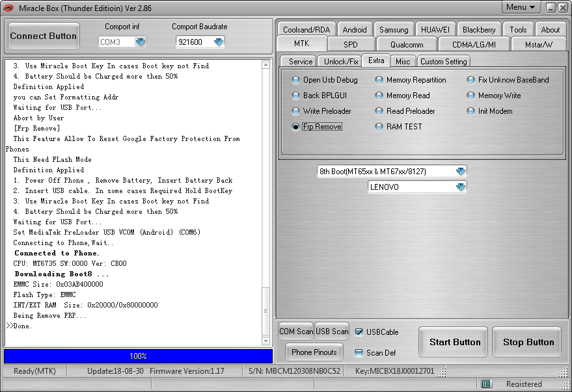Screen dimensions: 572x392
Task: Switch to the CDMA/LG/MI tab
Action: (x=474, y=44)
